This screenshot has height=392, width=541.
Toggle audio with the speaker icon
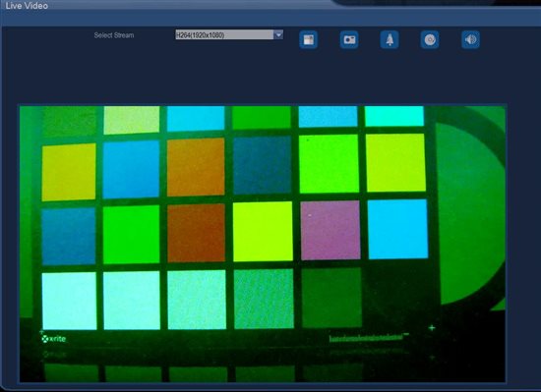pyautogui.click(x=470, y=39)
